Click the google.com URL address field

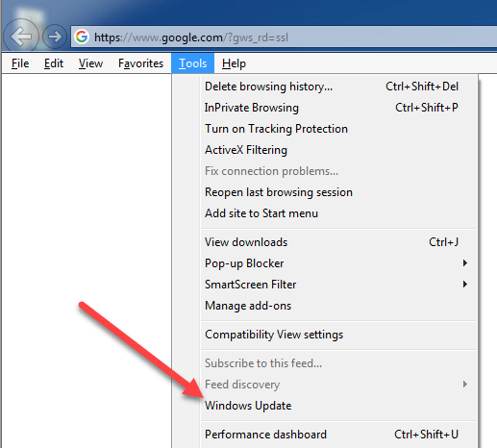pos(284,37)
